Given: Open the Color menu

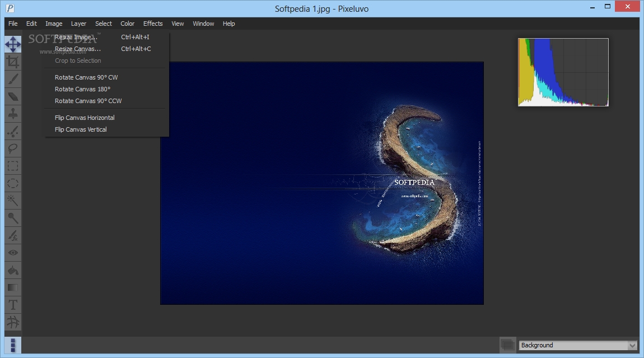Looking at the screenshot, I should tap(127, 24).
